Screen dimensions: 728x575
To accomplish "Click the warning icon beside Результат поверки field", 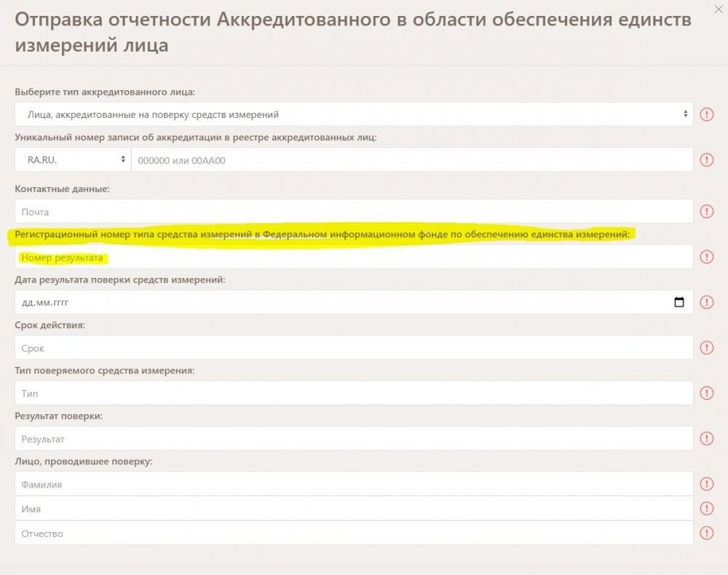I will [707, 439].
